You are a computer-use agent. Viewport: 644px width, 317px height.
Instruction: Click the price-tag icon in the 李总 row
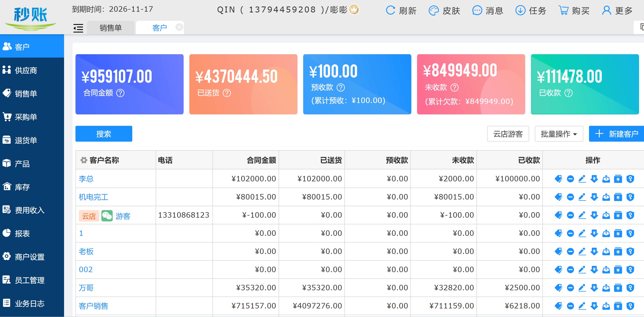[558, 179]
